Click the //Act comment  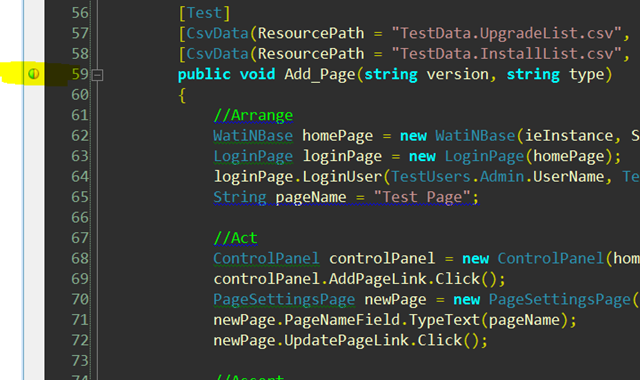236,238
